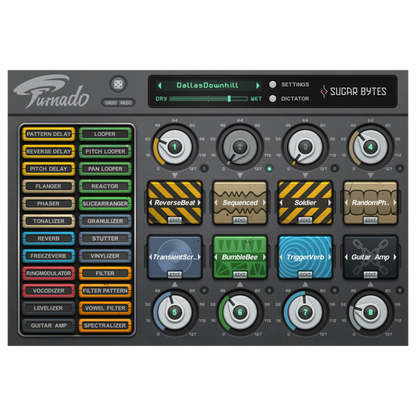Toggle the Dictator radio button
Screen dimensions: 416x416
tap(273, 99)
